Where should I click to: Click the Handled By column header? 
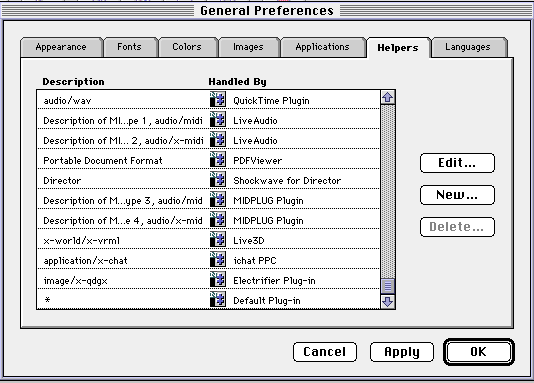click(x=238, y=82)
